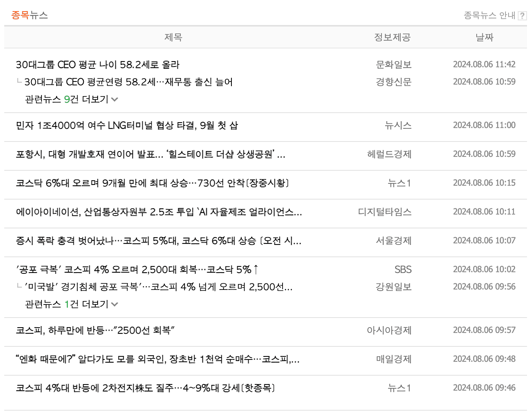Open the 종목뉴스 안내 guide link
The width and height of the screenshot is (532, 416).
pos(489,15)
